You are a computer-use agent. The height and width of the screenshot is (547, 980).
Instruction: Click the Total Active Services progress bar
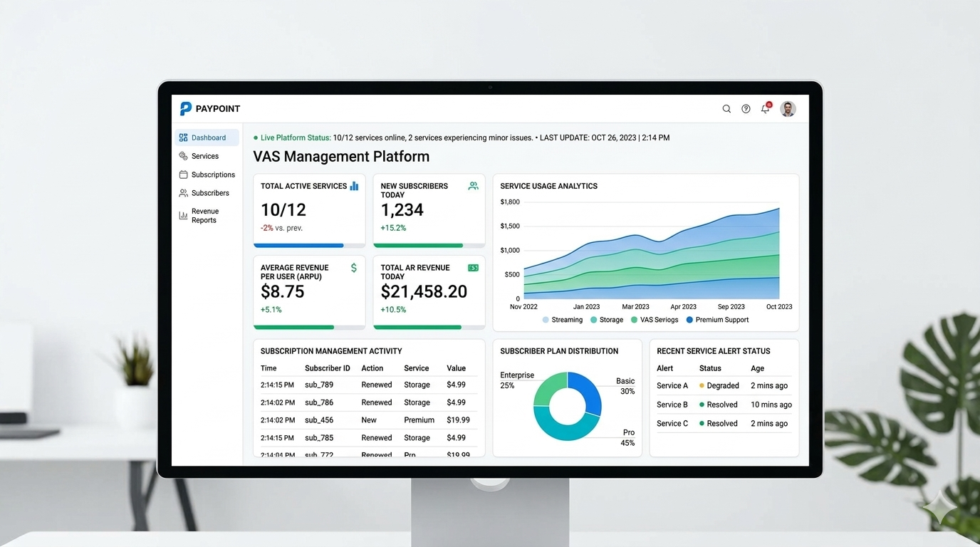(309, 245)
